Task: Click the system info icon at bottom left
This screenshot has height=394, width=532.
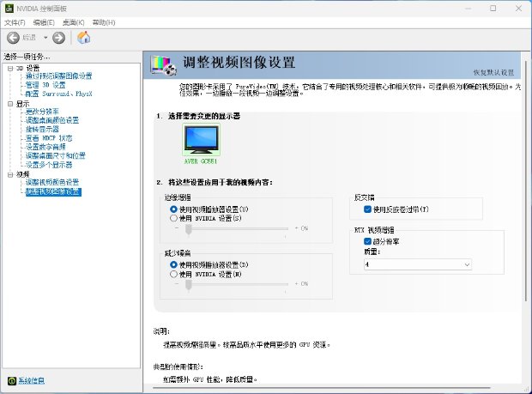Action: 11,381
